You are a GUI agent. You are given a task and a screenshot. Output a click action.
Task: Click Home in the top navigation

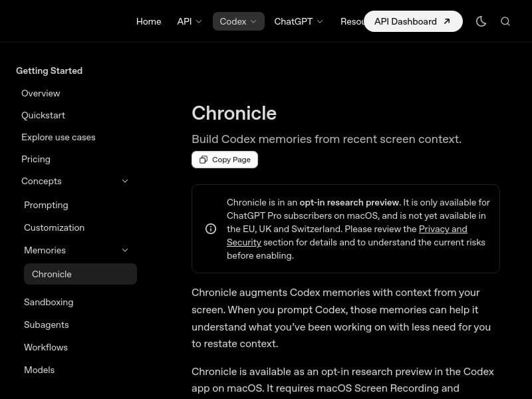coord(148,21)
